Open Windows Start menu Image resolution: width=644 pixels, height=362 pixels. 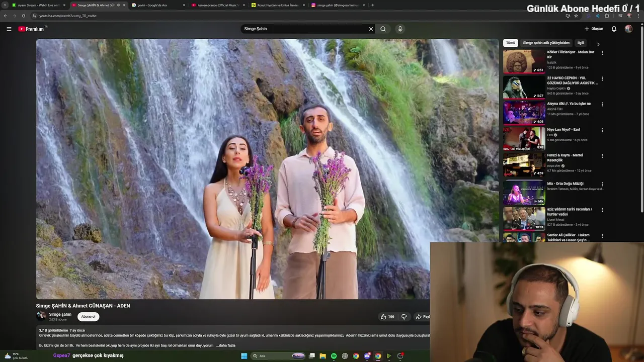(244, 356)
